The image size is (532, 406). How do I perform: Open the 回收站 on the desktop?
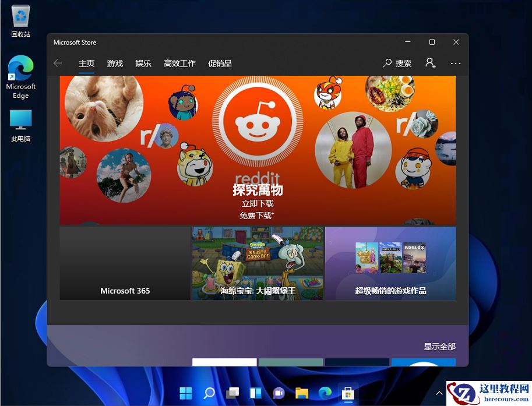pos(20,17)
